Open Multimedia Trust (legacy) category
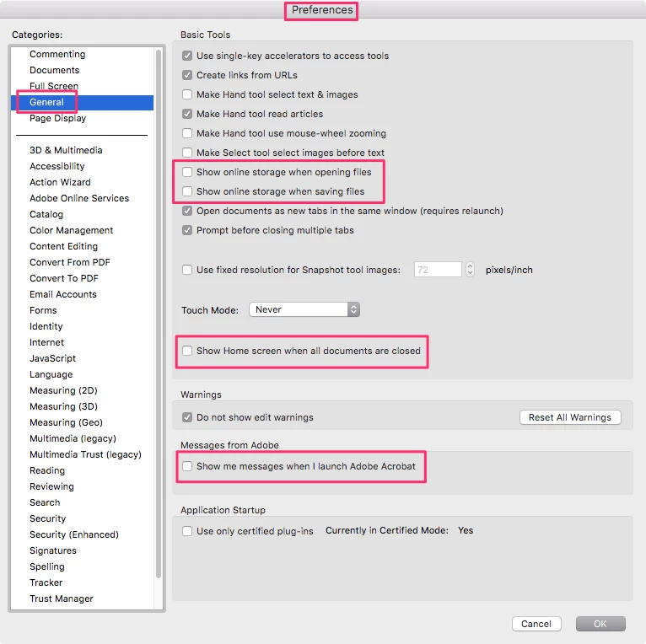The width and height of the screenshot is (646, 644). (x=85, y=454)
